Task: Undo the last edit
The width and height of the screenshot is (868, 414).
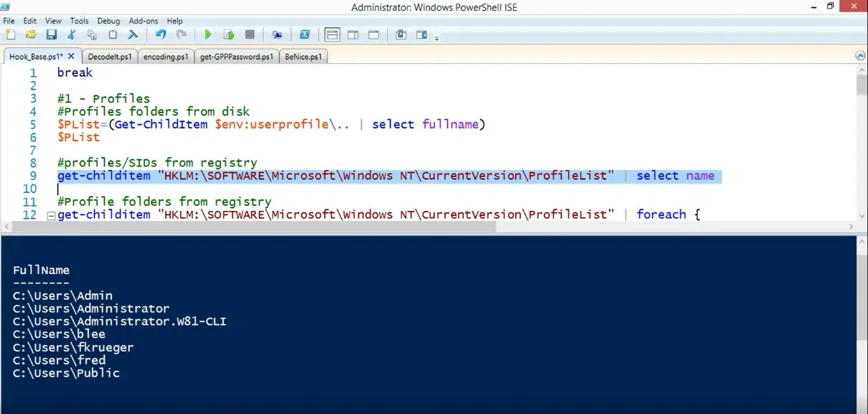Action: [x=161, y=34]
